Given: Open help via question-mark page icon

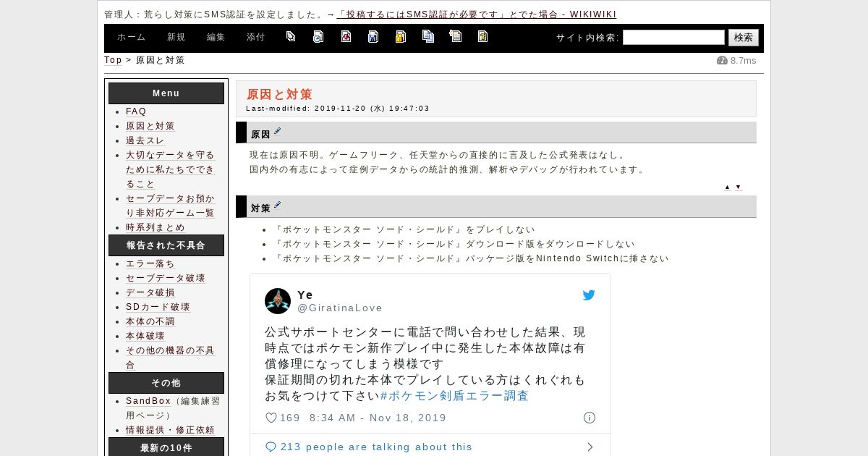Looking at the screenshot, I should (x=483, y=36).
